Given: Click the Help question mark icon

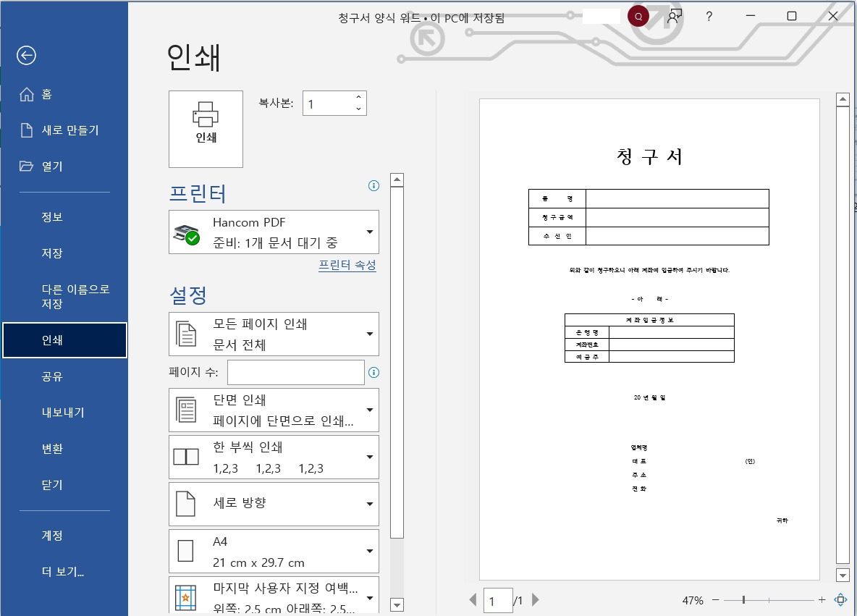Looking at the screenshot, I should coord(707,16).
